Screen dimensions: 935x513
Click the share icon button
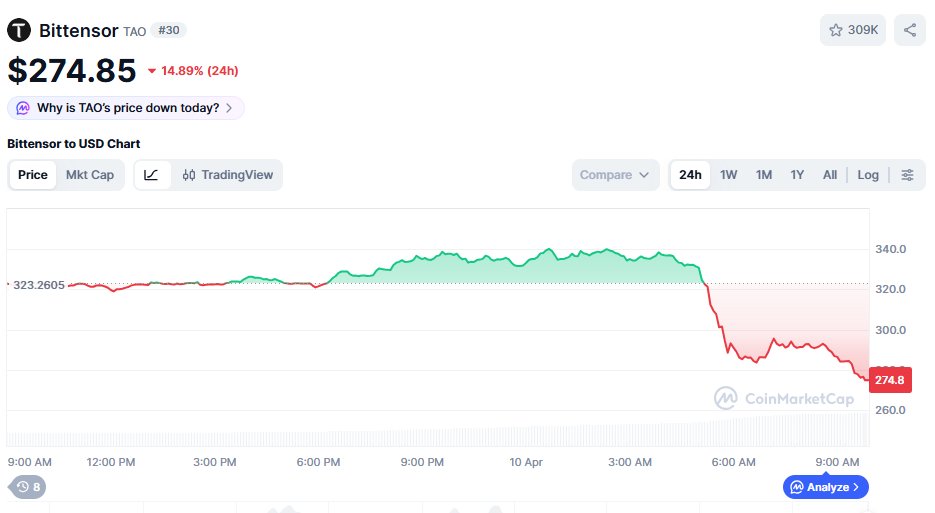(910, 30)
